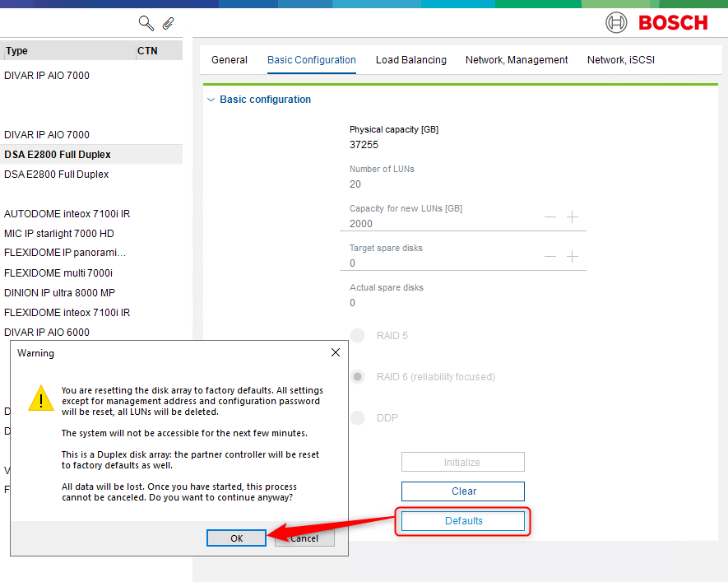
Task: Select DINION IP ultra 8000 MP device
Action: tap(91, 292)
